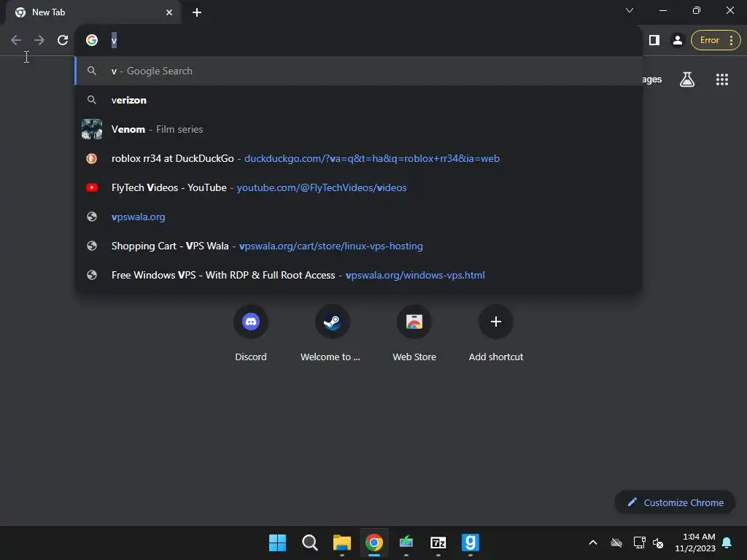Open the blue 'g' app in taskbar
The width and height of the screenshot is (747, 560).
pos(471,542)
